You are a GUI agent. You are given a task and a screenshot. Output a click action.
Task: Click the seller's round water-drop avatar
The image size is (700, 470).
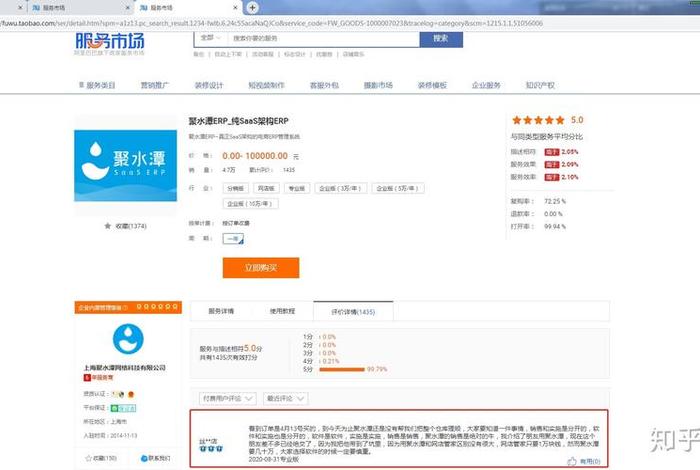(128, 339)
